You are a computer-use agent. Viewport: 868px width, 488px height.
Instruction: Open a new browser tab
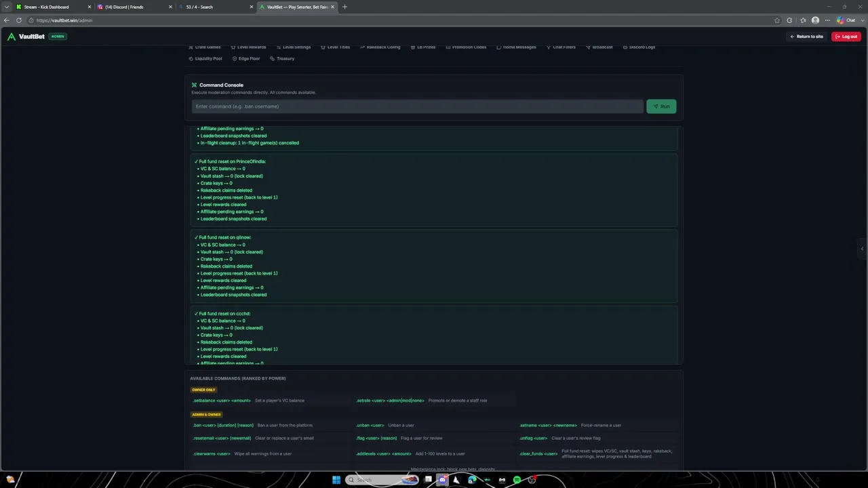pos(344,7)
